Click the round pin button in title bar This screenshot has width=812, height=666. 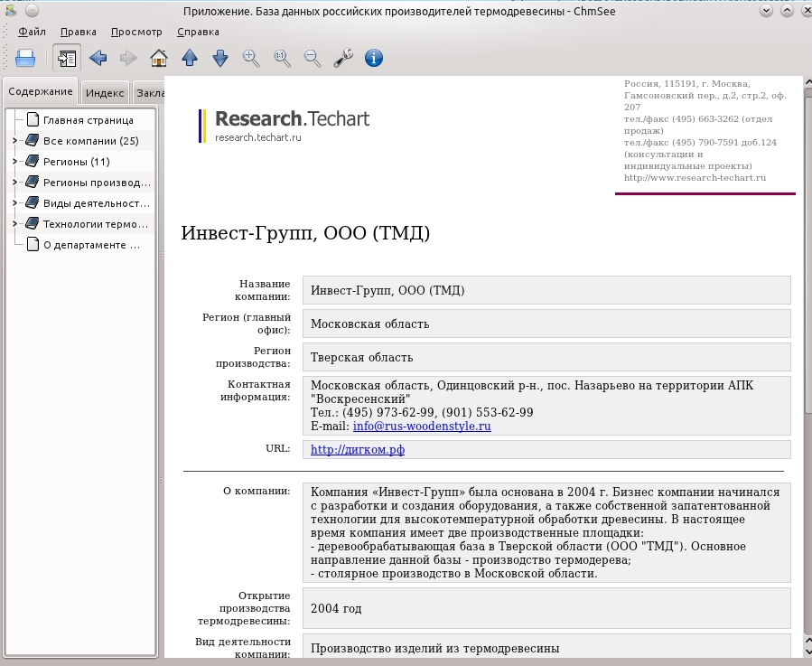click(32, 10)
